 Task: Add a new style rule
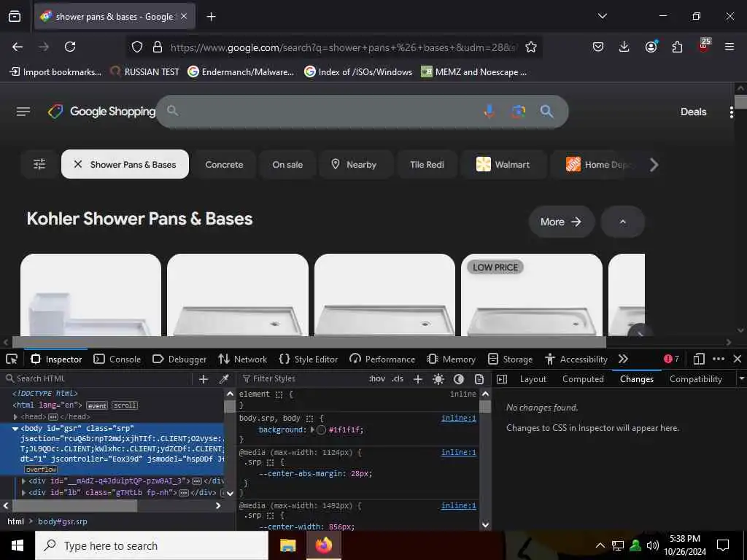point(418,379)
